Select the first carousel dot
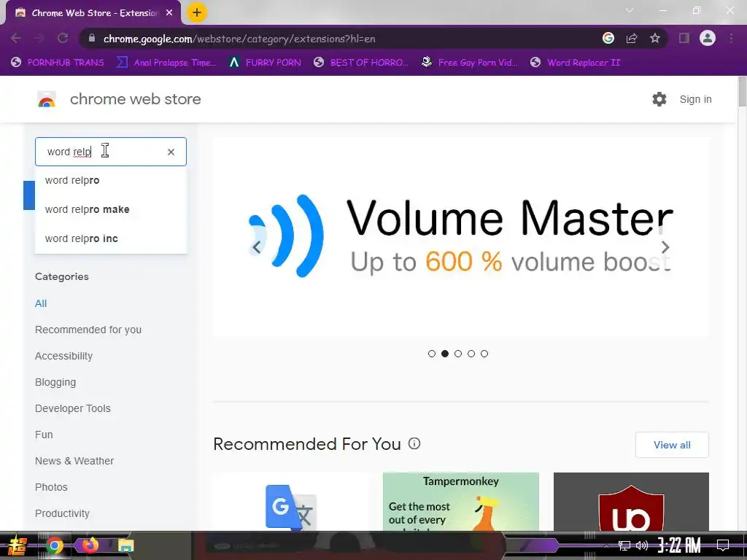747x560 pixels. pos(432,354)
